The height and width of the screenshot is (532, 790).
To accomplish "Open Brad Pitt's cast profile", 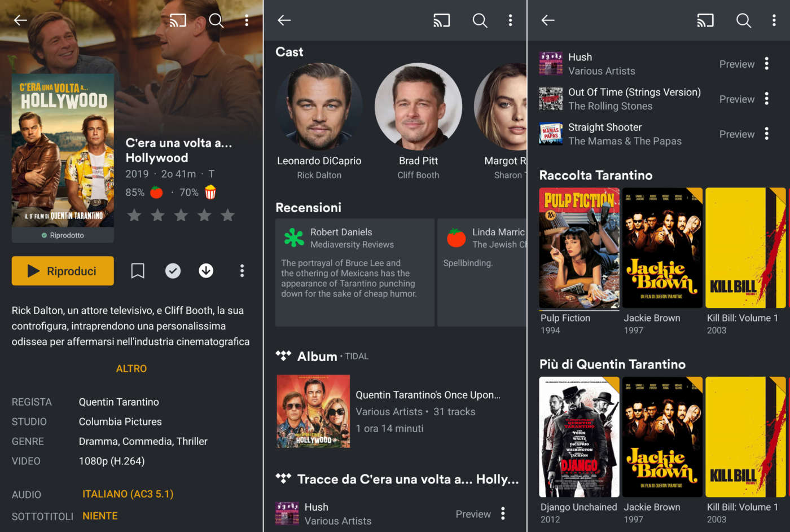I will pos(418,107).
